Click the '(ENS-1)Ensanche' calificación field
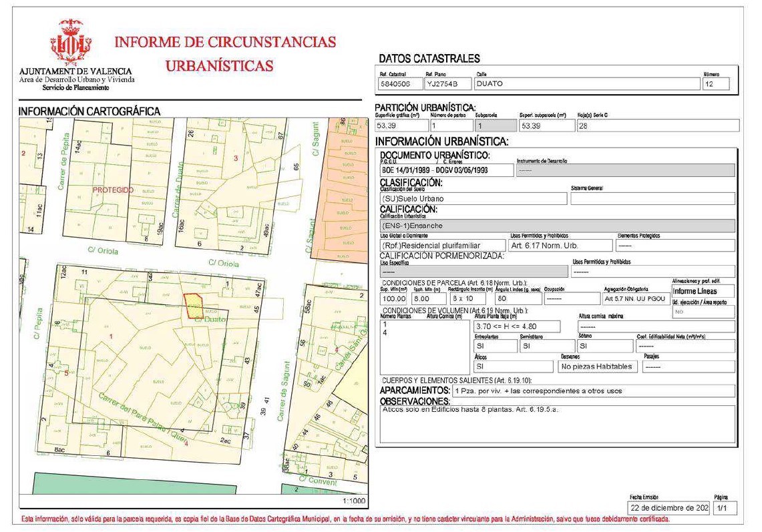The width and height of the screenshot is (762, 532). click(558, 226)
